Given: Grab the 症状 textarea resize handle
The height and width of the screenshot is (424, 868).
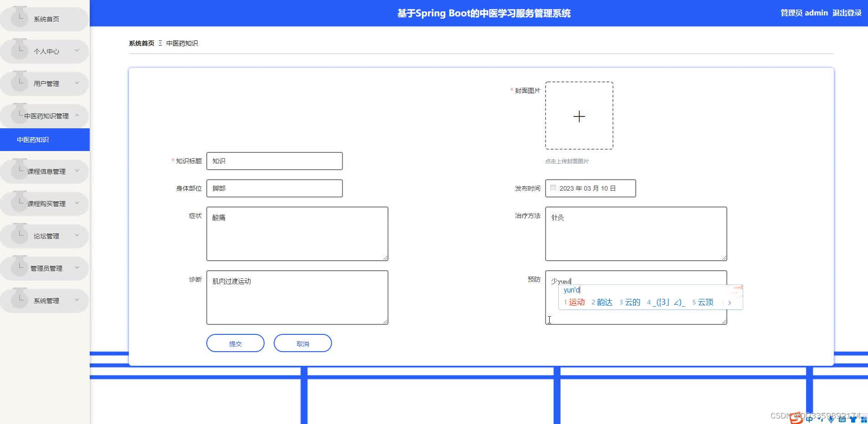Looking at the screenshot, I should point(385,258).
